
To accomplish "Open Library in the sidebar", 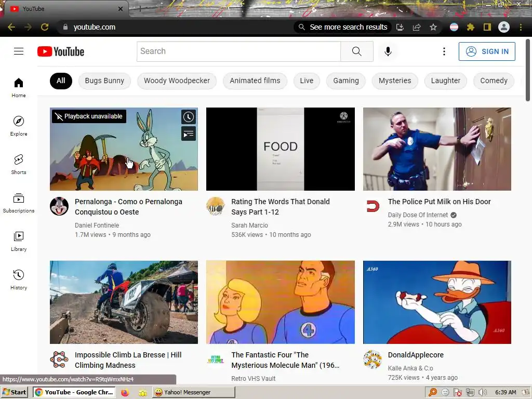I will 19,241.
